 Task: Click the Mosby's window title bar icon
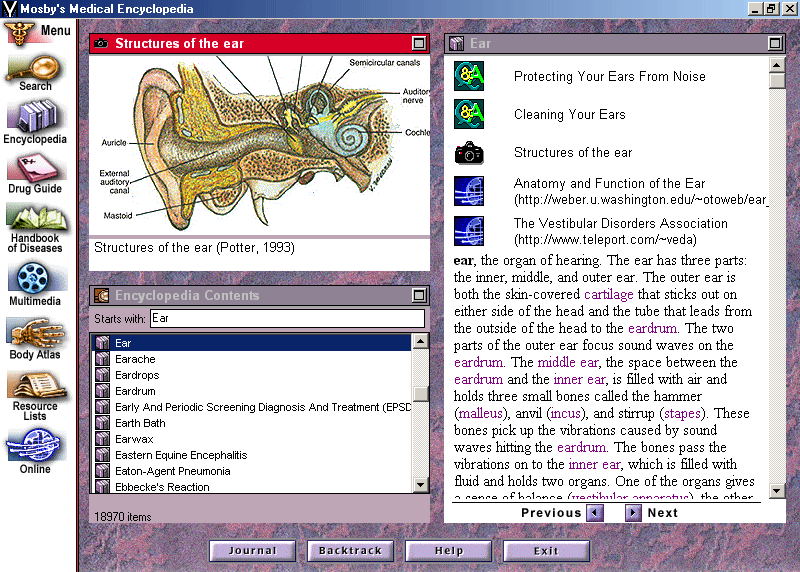(9, 9)
